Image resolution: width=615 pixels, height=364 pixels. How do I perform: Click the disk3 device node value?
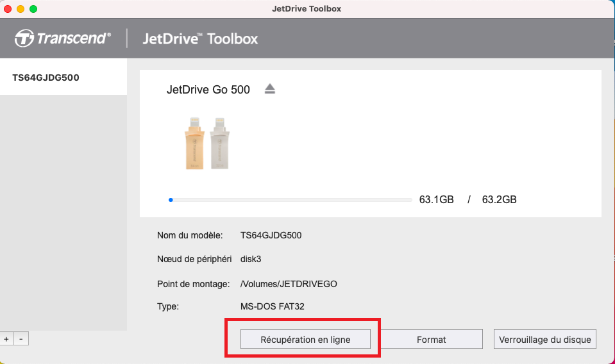(251, 260)
